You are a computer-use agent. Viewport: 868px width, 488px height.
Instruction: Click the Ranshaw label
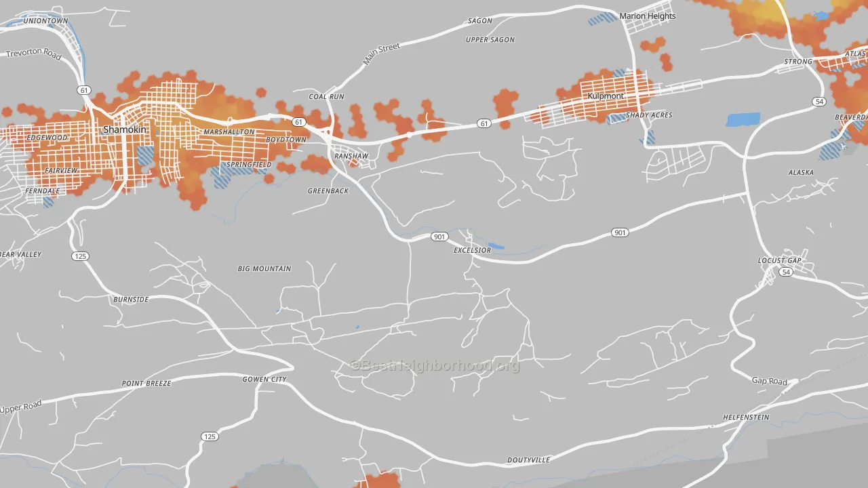coord(351,157)
